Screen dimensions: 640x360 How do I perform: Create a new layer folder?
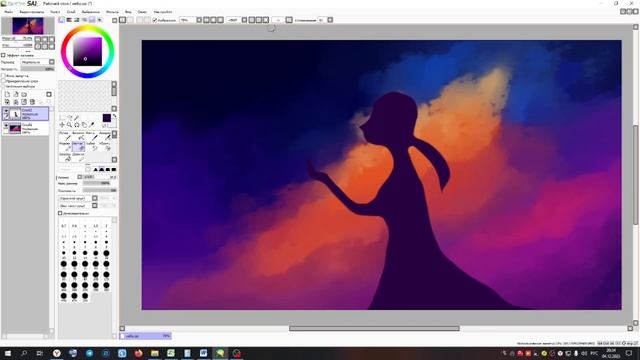24,94
